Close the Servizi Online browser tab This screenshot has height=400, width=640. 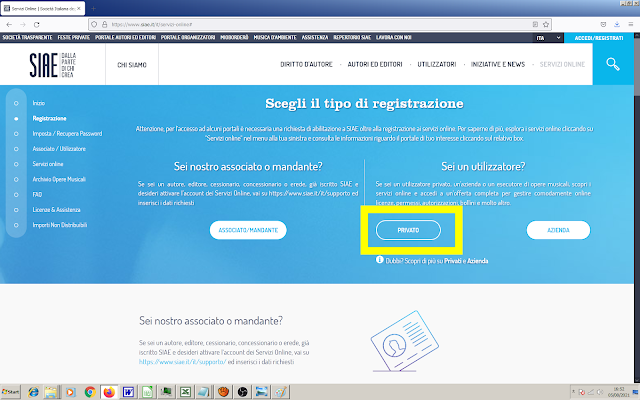pyautogui.click(x=79, y=8)
